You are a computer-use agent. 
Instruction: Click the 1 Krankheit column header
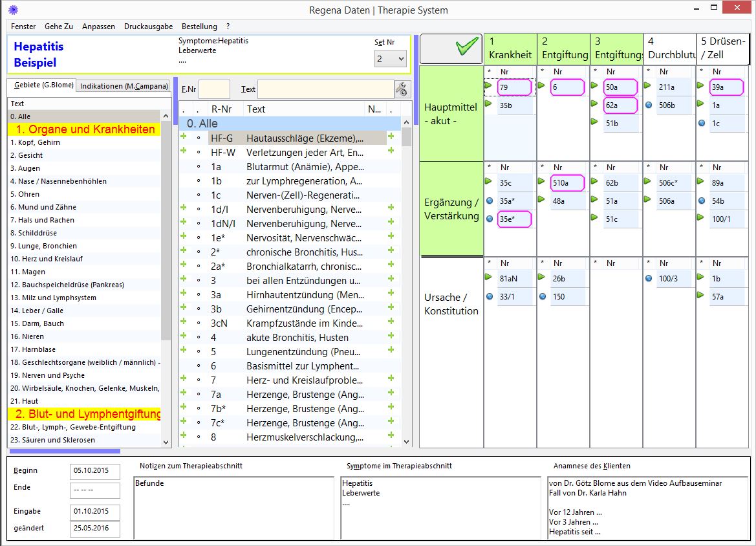[510, 49]
